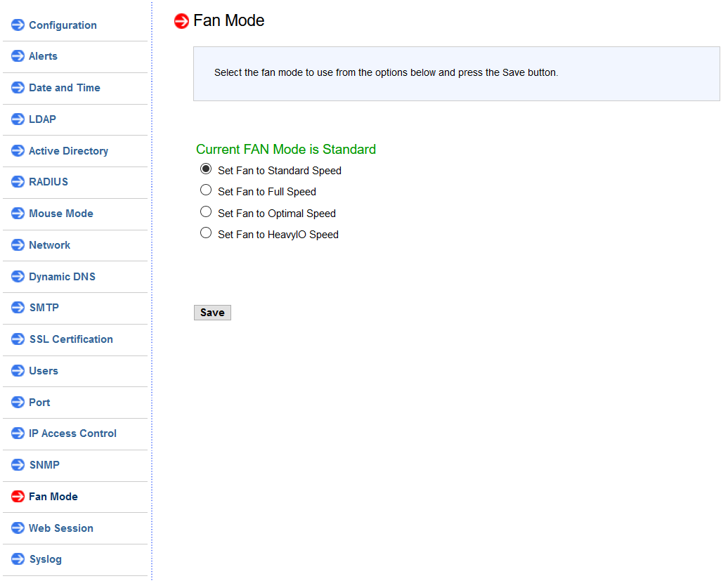
Task: Open the Port settings link
Action: click(39, 403)
